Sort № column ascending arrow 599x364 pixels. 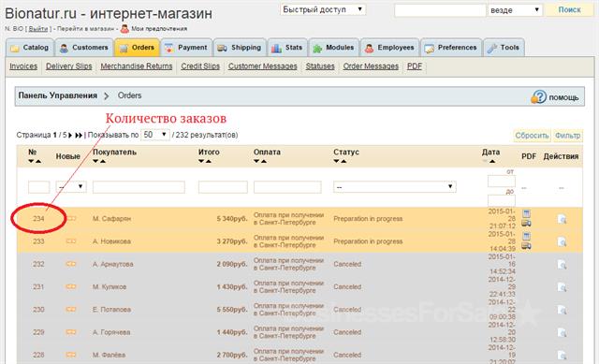pos(38,161)
